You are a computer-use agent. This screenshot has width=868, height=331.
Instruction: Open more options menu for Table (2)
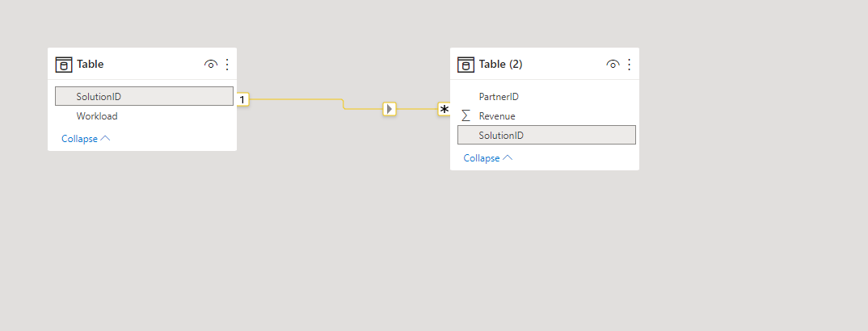pyautogui.click(x=629, y=64)
